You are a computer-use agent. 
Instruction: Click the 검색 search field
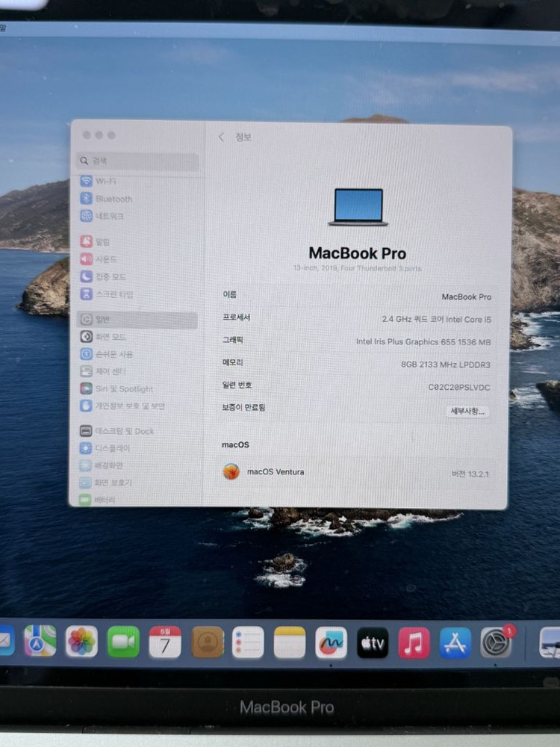click(137, 161)
